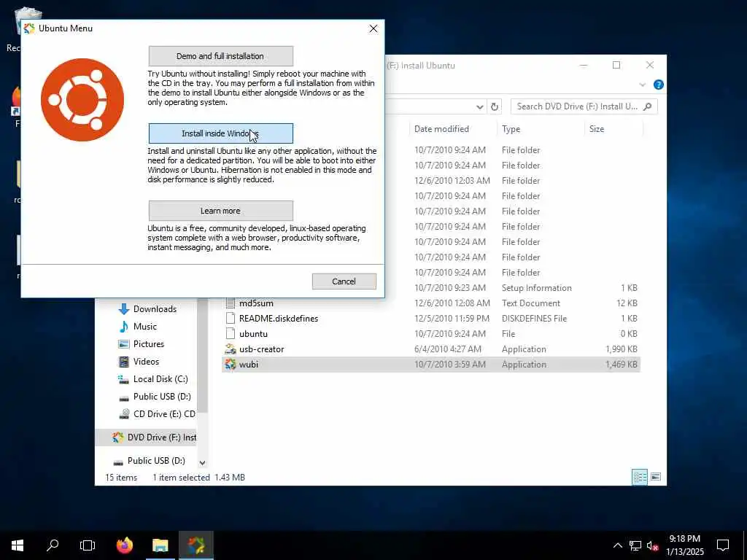Click the Ubuntu logo in the dialog
This screenshot has height=560, width=747.
[x=82, y=100]
